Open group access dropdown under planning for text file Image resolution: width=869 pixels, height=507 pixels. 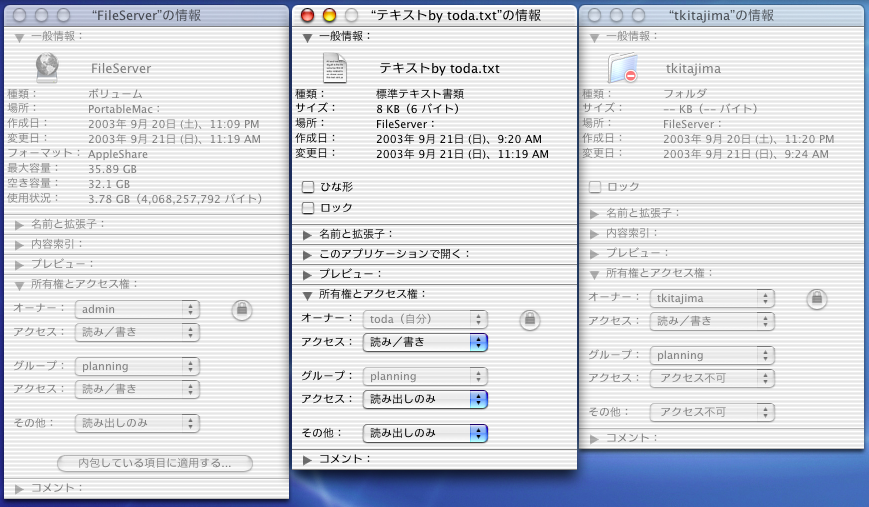point(424,399)
